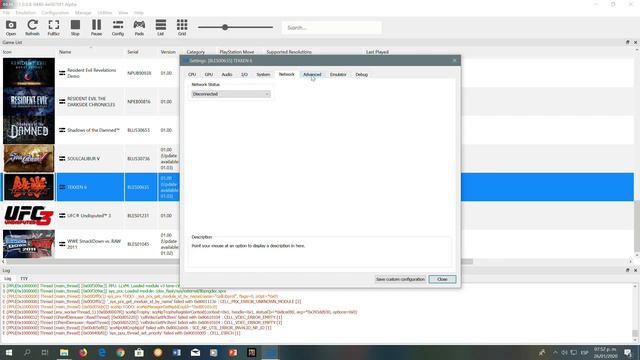The height and width of the screenshot is (360, 640).
Task: Open the File menu
Action: (x=6, y=13)
